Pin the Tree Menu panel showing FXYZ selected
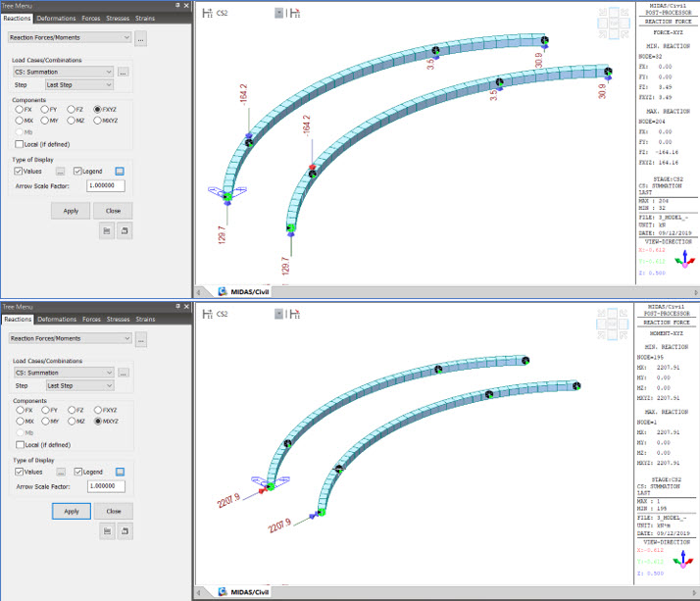 (x=178, y=5)
